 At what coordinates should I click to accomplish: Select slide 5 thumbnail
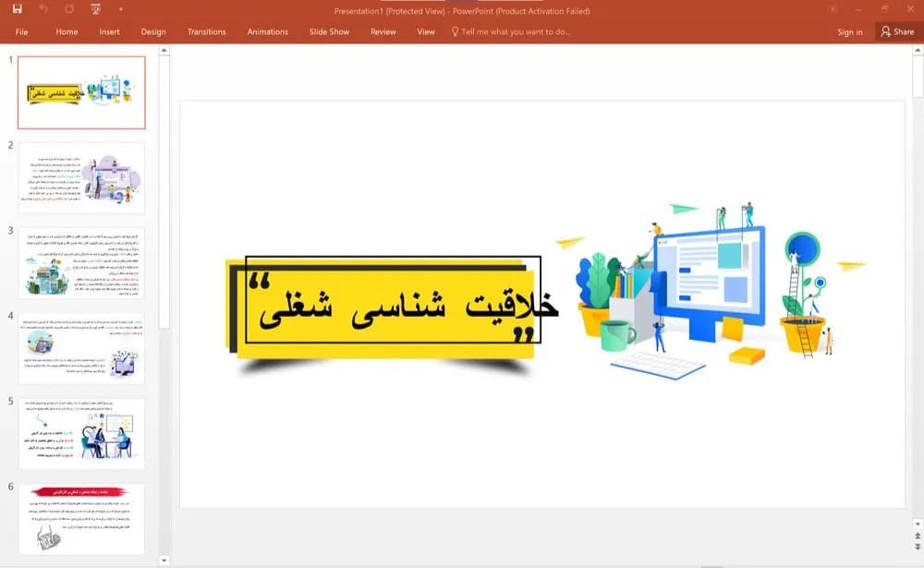(x=81, y=434)
